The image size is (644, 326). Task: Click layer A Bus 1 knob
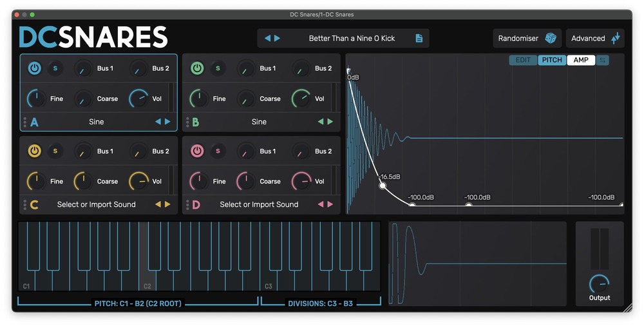(x=83, y=69)
